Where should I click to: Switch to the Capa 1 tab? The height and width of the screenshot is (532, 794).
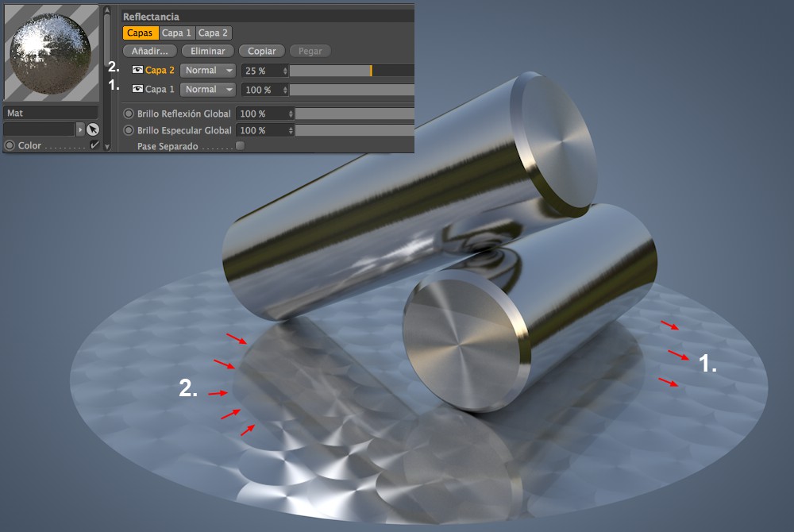pos(176,33)
